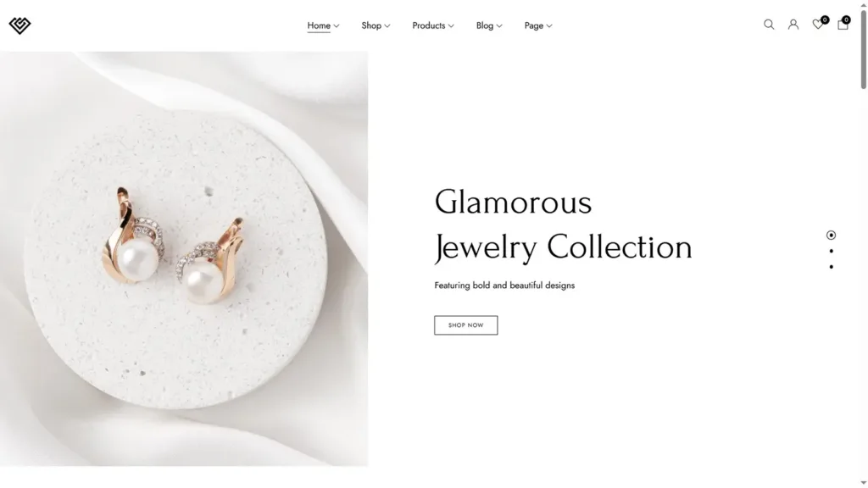Click the wishlist count badge
The image size is (868, 488).
click(x=825, y=20)
